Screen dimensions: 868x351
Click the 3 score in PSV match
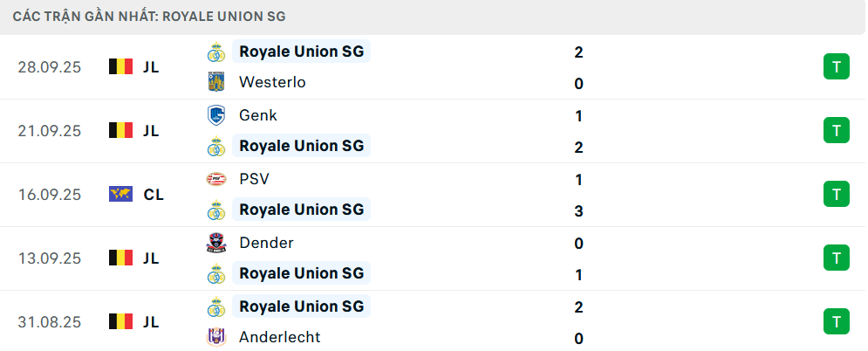pos(578,210)
